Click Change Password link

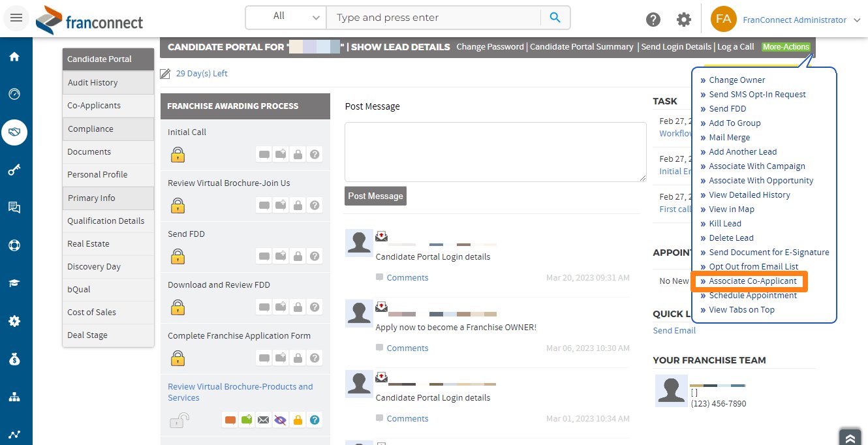pyautogui.click(x=490, y=47)
